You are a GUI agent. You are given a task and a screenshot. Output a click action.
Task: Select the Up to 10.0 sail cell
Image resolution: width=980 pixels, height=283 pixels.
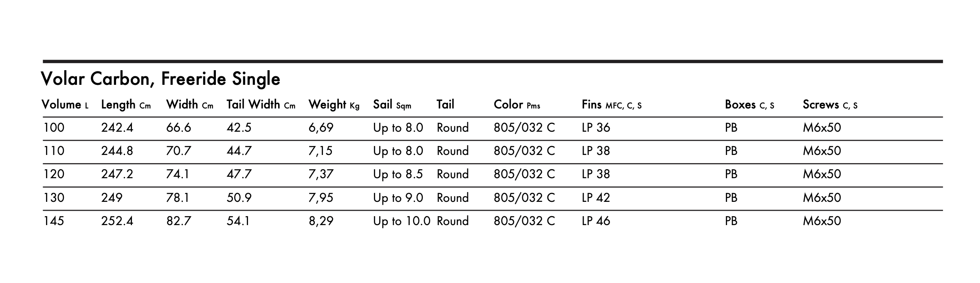401,221
